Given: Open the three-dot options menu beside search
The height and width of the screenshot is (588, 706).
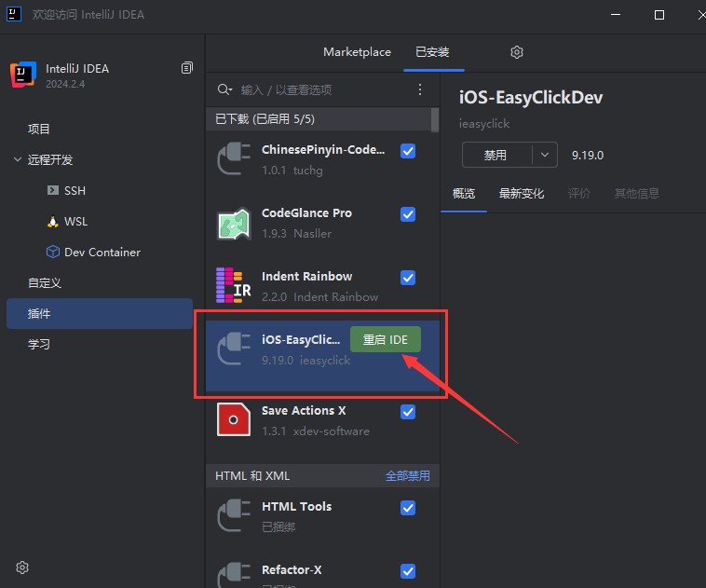Looking at the screenshot, I should [420, 89].
